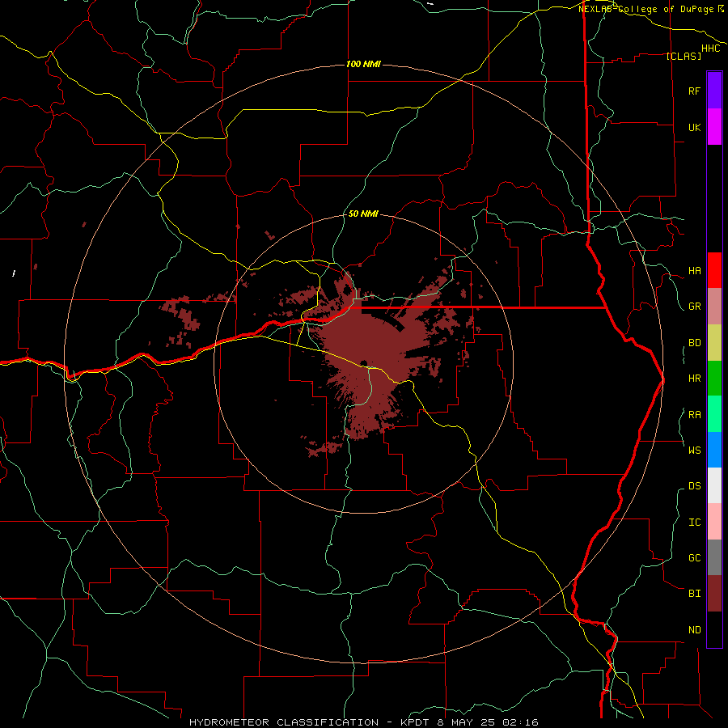The width and height of the screenshot is (728, 728).
Task: Click the GC legend label
Action: [694, 558]
